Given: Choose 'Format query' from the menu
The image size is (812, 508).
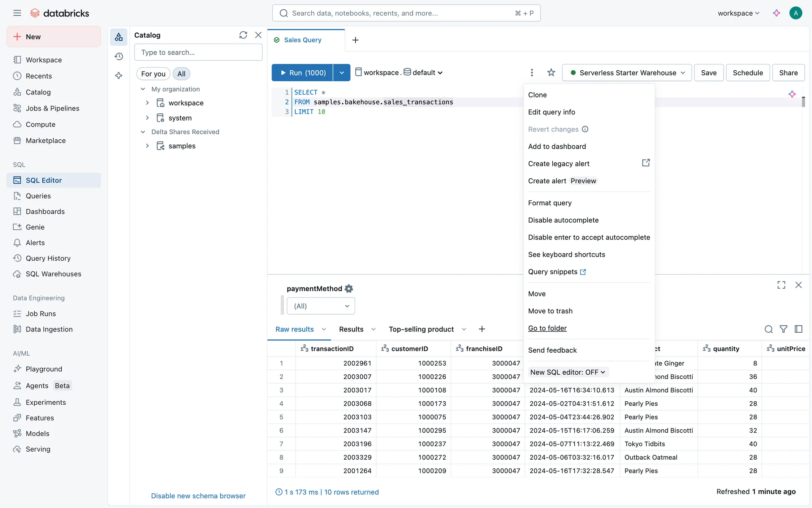Looking at the screenshot, I should [549, 203].
